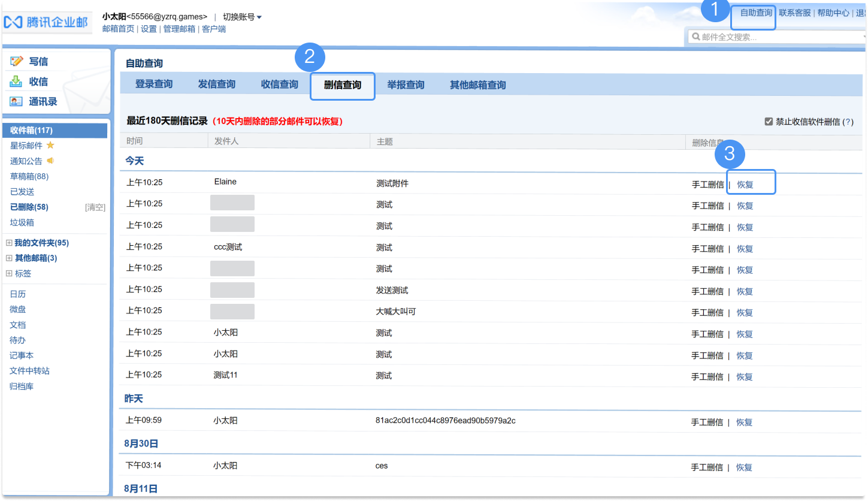The height and width of the screenshot is (501, 868).
Task: Toggle the 禁止收信软件删信 checkbox
Action: tap(769, 121)
